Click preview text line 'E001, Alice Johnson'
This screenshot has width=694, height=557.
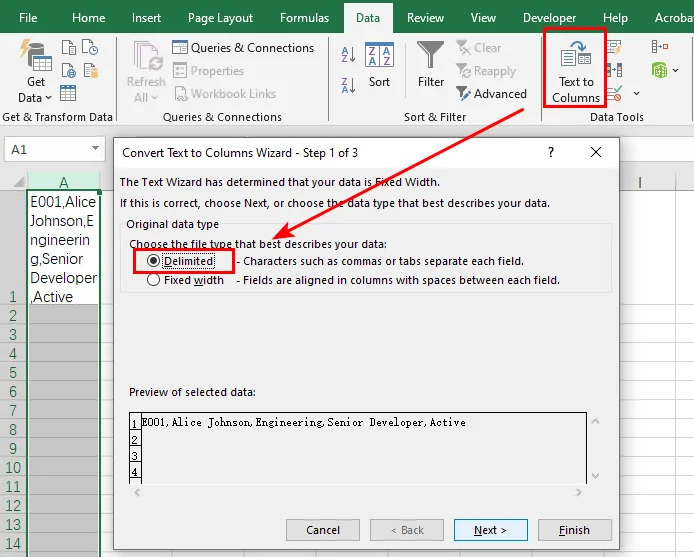(303, 422)
